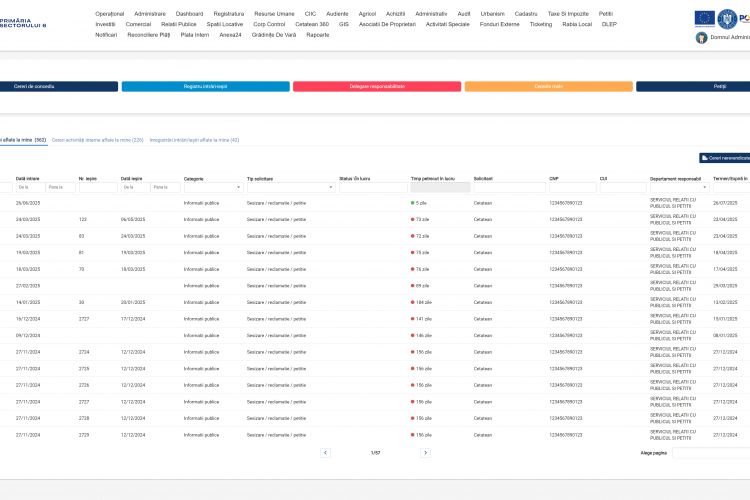Open the Dashboard menu item
Image resolution: width=750 pixels, height=500 pixels.
coord(189,14)
